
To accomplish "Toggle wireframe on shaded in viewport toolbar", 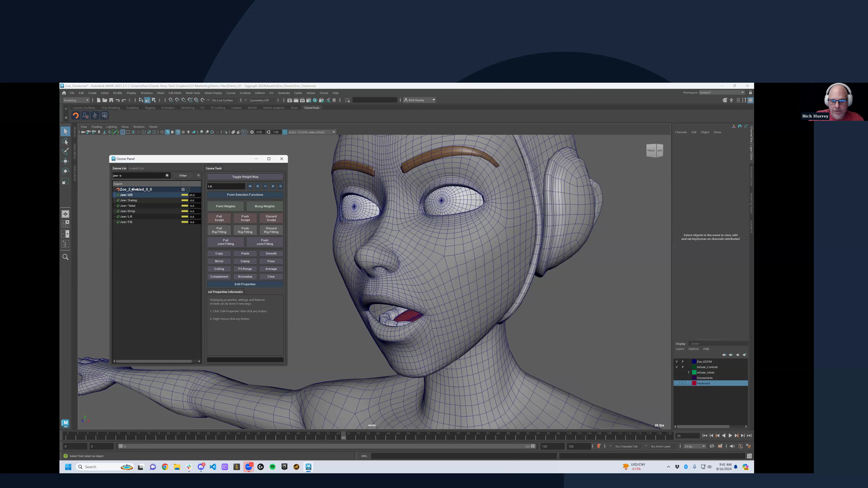I will pos(178,132).
